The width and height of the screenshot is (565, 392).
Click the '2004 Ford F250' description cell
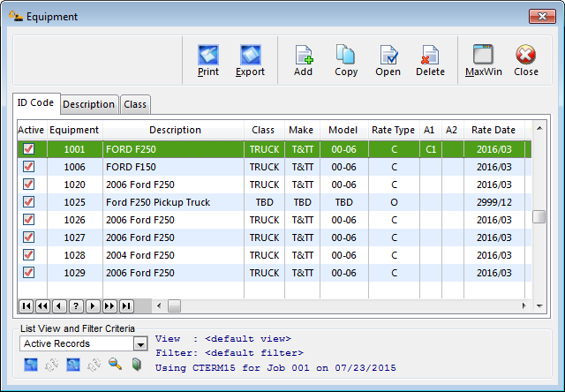[174, 255]
